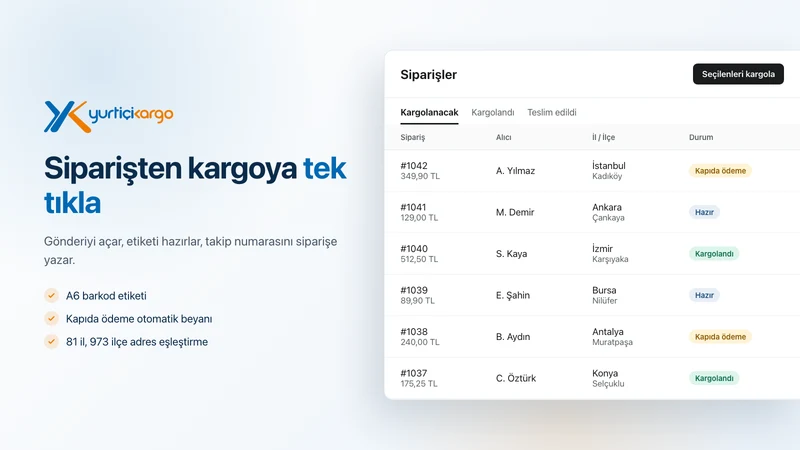The image size is (800, 450).
Task: Click the Siparişler panel title
Action: coord(428,74)
